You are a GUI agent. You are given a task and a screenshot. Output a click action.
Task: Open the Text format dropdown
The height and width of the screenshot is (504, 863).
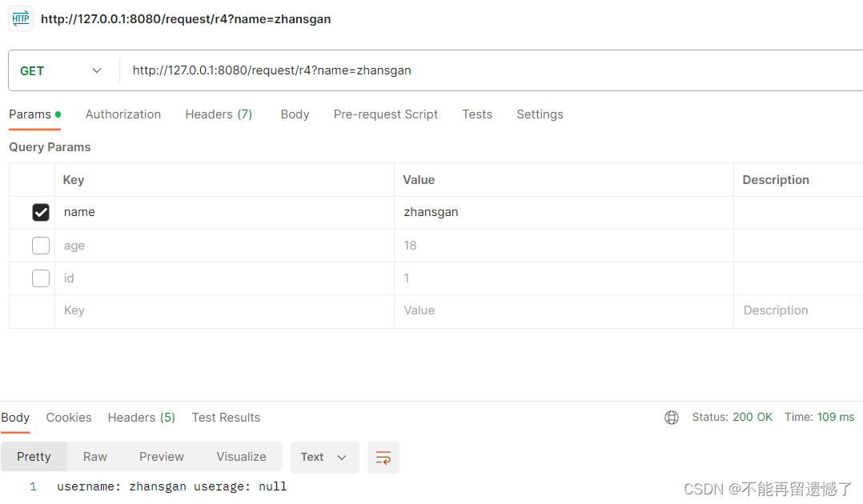click(324, 458)
